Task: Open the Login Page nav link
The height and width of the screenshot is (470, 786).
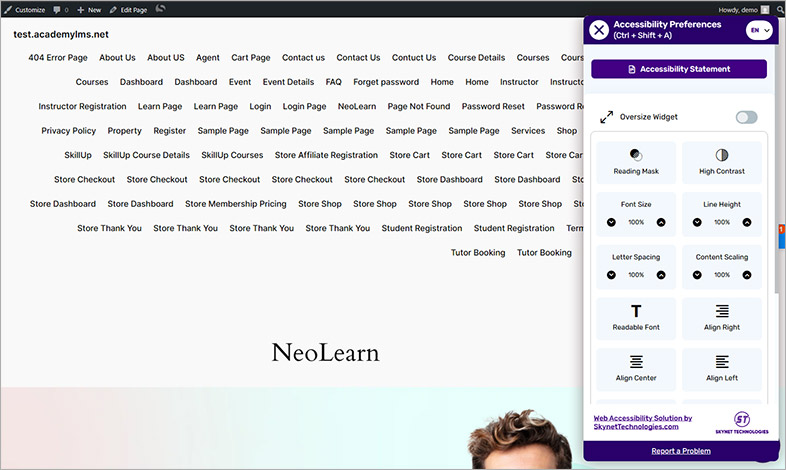Action: pos(304,106)
